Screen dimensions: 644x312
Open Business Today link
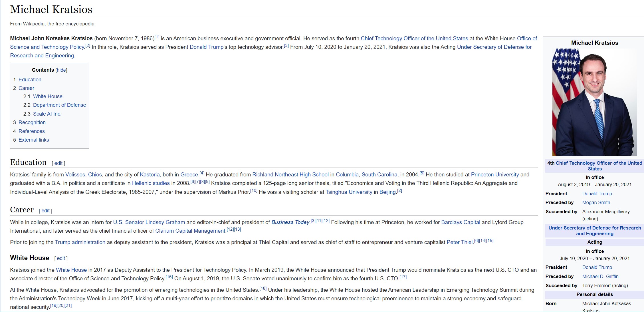click(290, 222)
